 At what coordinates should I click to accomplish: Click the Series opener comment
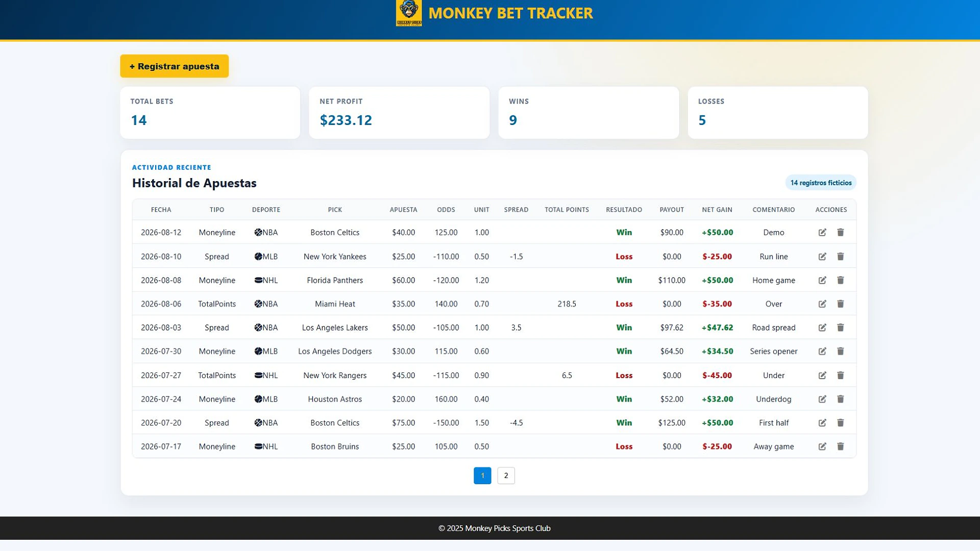[x=773, y=352]
